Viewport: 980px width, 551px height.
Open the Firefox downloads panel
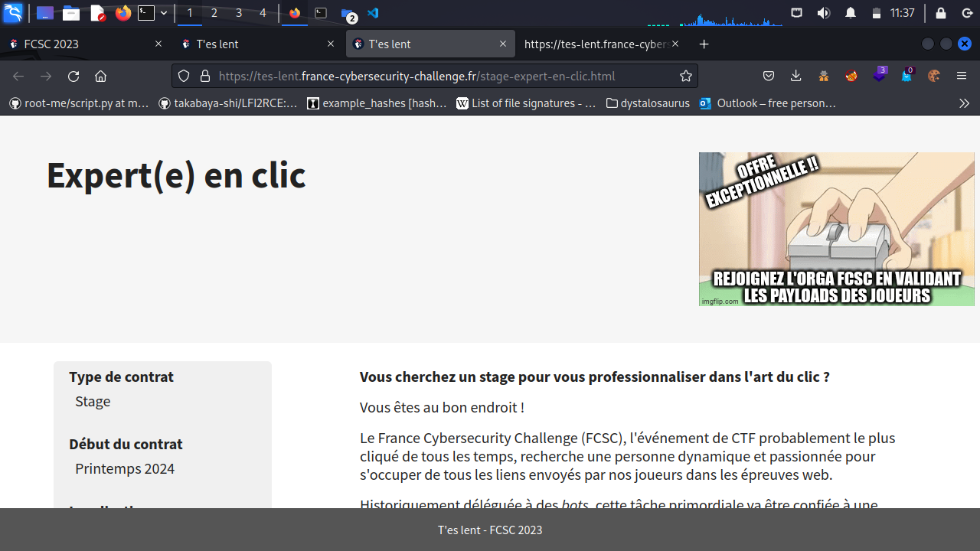click(796, 76)
